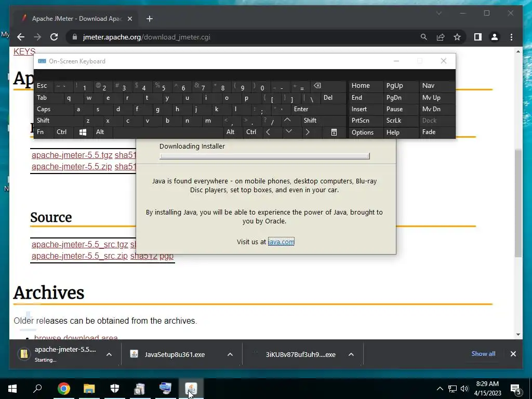The width and height of the screenshot is (532, 399).
Task: Close the Apache JMeter tab
Action: tap(129, 19)
